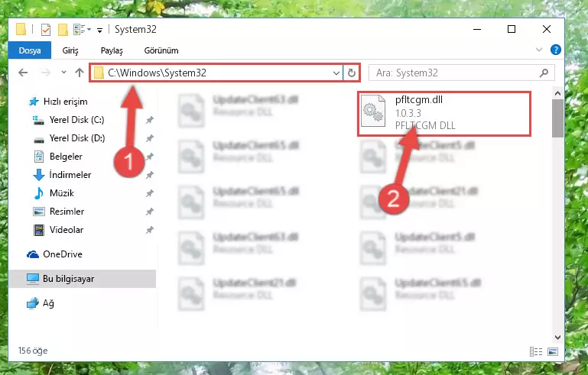Open Resimler folder in sidebar
The height and width of the screenshot is (375, 588).
pyautogui.click(x=58, y=212)
